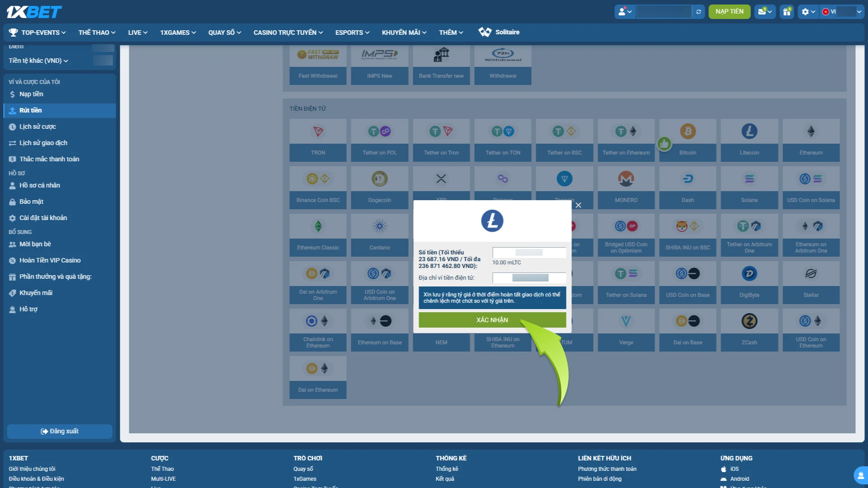Select Ethereum Classic tile
The image size is (868, 488).
pyautogui.click(x=318, y=235)
